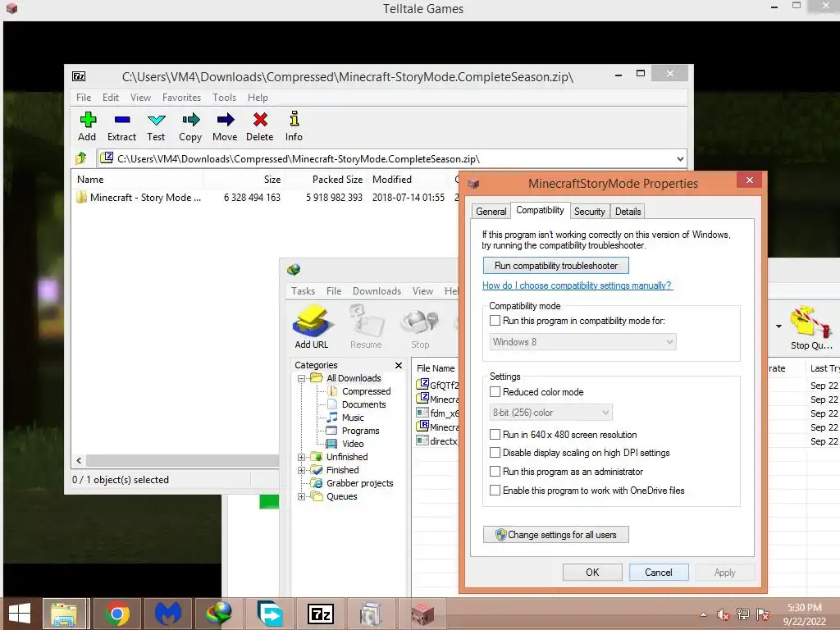Open File Explorer from taskbar
840x630 pixels.
point(64,614)
